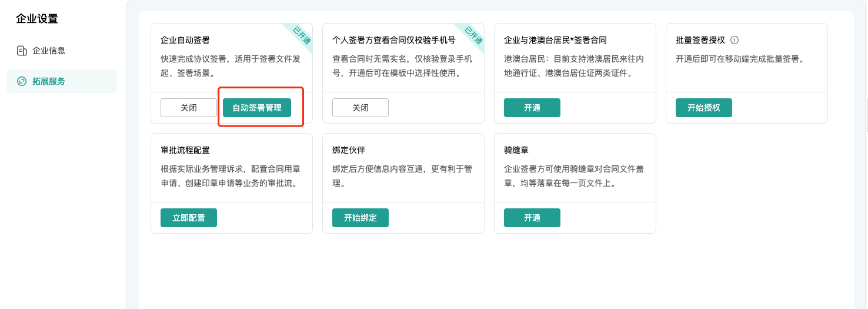868x309 pixels.
Task: Click 关闭 under 企业自动签署
Action: point(189,108)
